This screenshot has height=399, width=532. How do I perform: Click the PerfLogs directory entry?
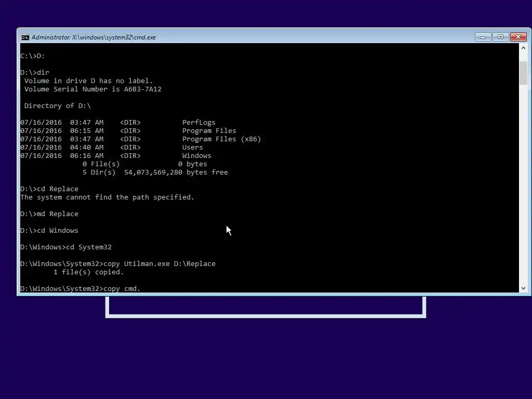[118, 123]
